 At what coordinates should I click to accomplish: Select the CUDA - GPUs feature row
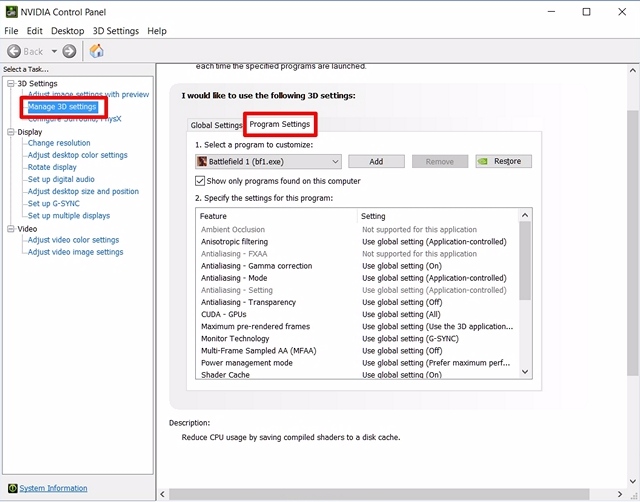pyautogui.click(x=358, y=315)
